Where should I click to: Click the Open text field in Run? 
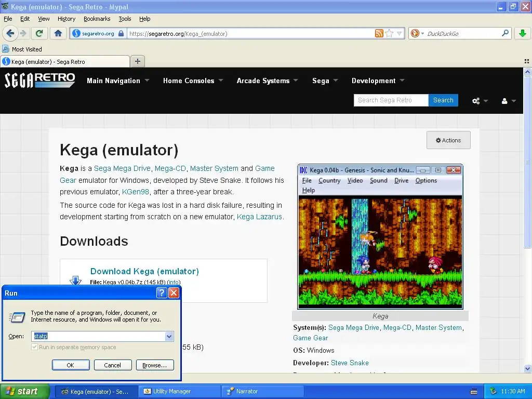[x=98, y=336]
